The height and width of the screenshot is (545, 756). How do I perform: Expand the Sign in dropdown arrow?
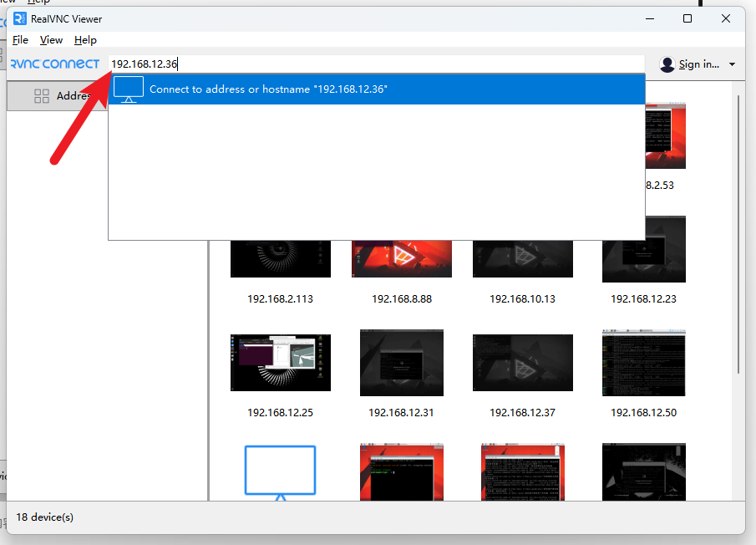732,64
